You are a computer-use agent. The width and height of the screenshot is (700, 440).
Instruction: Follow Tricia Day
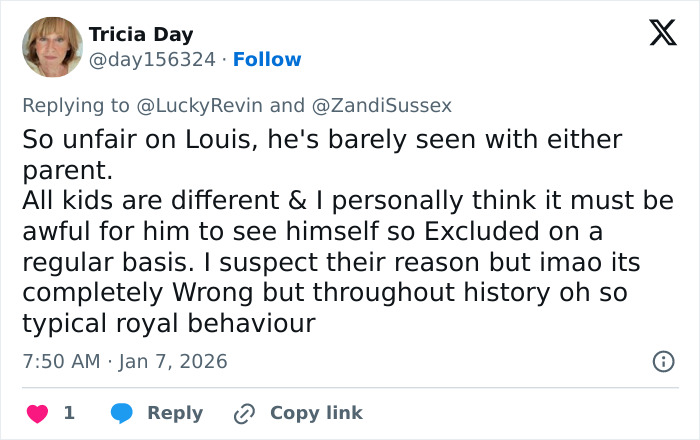pos(267,59)
